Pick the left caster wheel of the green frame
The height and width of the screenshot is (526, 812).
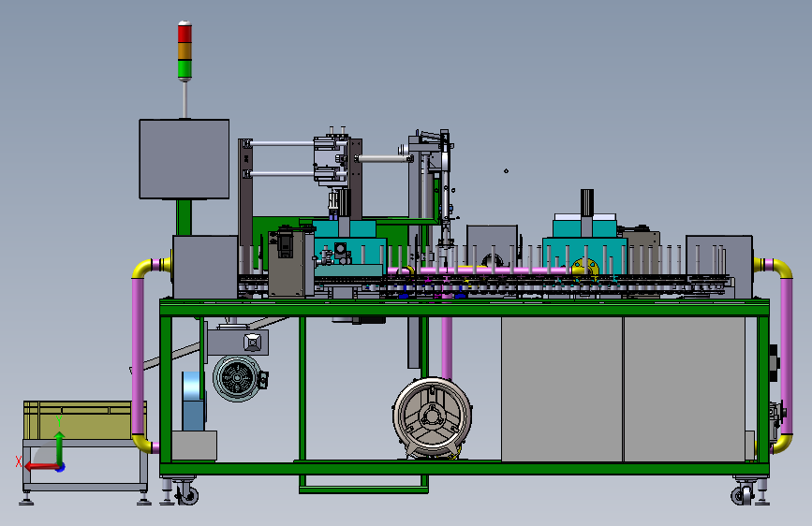coord(187,494)
